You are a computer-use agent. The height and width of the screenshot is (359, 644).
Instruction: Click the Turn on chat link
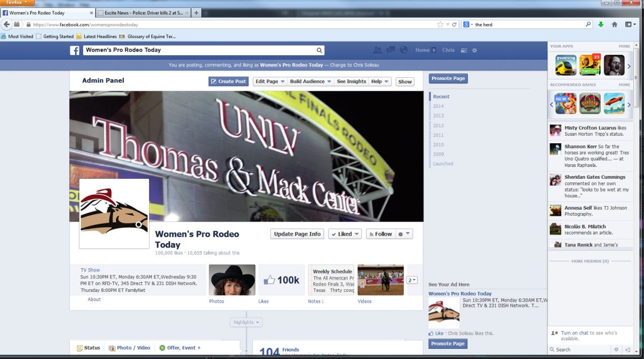point(574,333)
